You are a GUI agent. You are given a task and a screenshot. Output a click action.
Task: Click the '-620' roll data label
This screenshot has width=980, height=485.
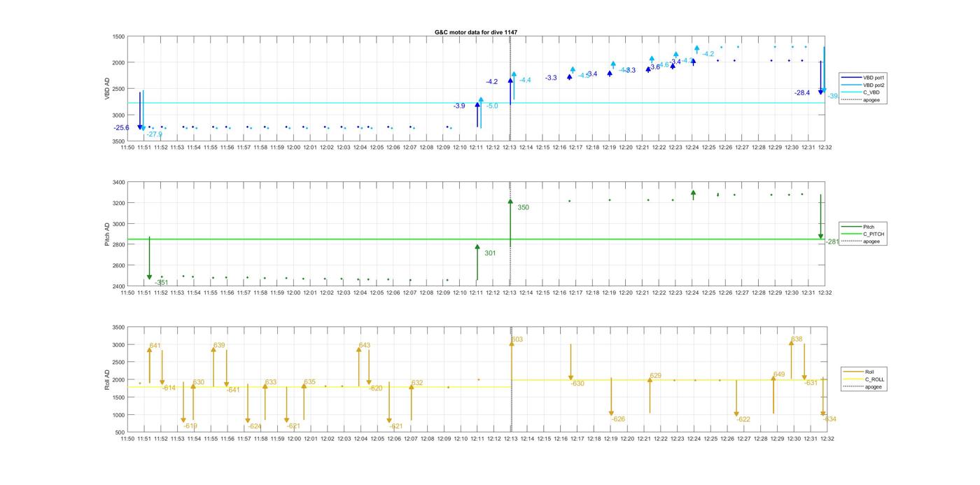(x=376, y=388)
